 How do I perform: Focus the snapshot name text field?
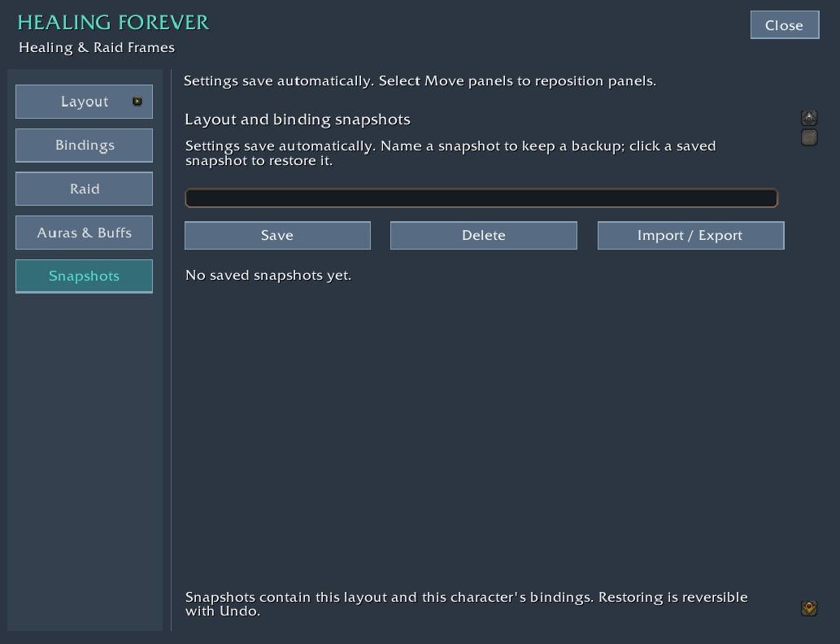(x=481, y=198)
